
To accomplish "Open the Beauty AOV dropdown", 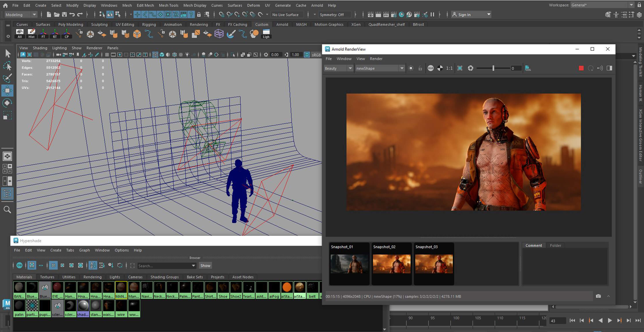I will click(x=339, y=68).
